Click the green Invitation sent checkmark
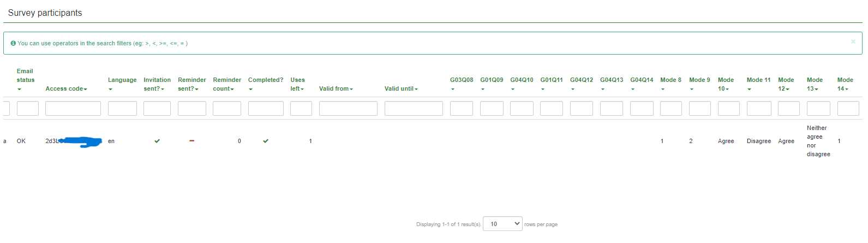Image resolution: width=868 pixels, height=243 pixels. [x=157, y=141]
